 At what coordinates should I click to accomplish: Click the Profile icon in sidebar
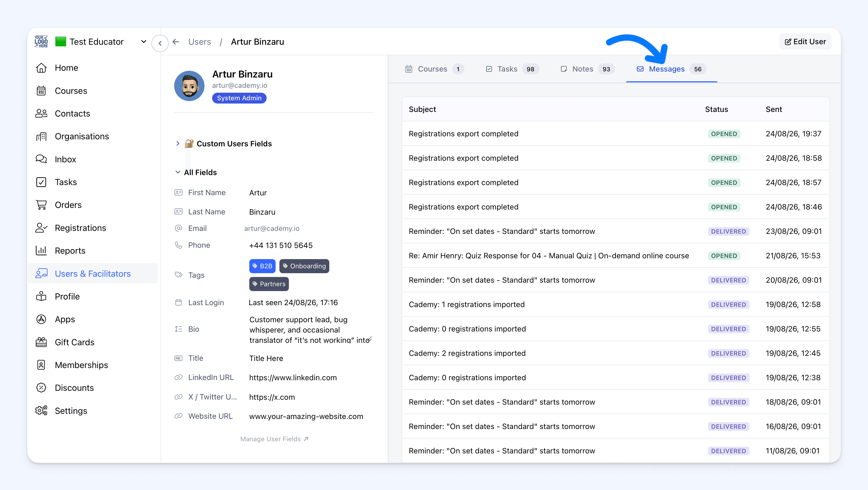tap(41, 296)
